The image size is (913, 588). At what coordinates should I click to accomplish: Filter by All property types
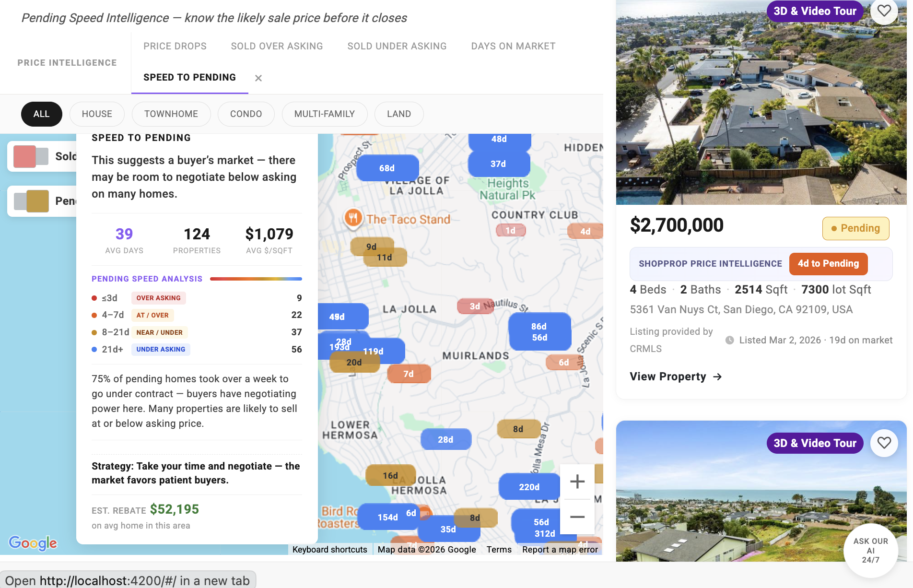[x=42, y=114]
